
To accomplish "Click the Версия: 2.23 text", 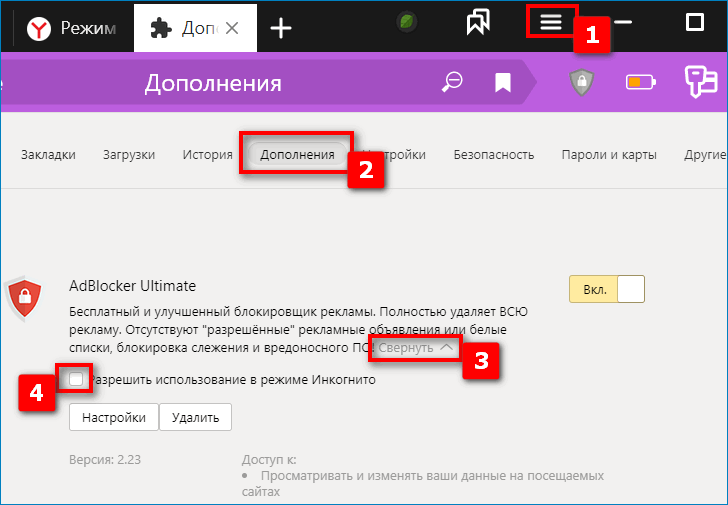I will [105, 460].
